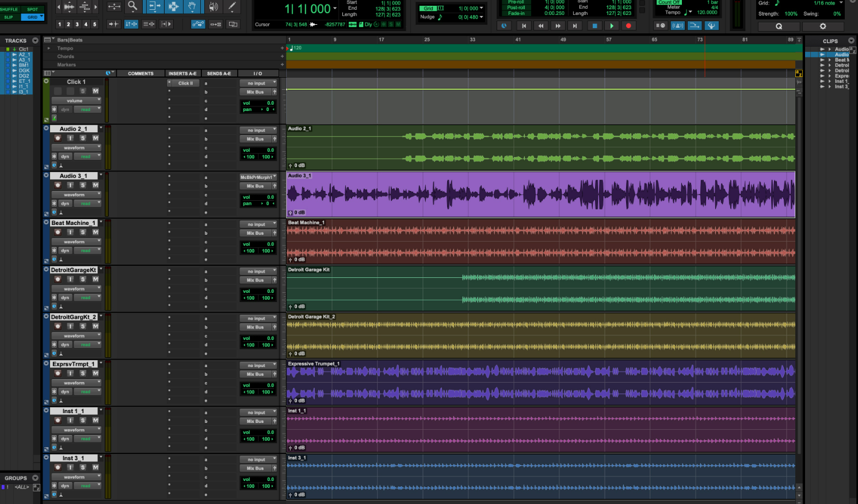Open the Groups list menu

point(36,478)
